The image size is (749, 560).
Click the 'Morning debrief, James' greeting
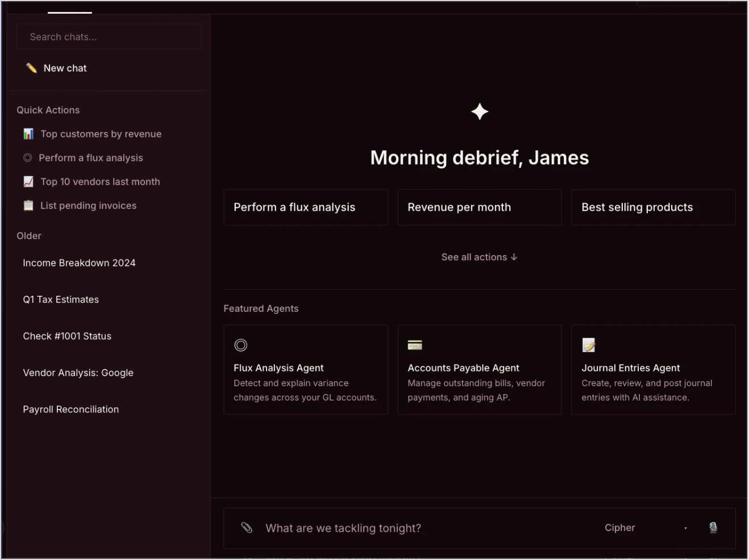coord(480,158)
